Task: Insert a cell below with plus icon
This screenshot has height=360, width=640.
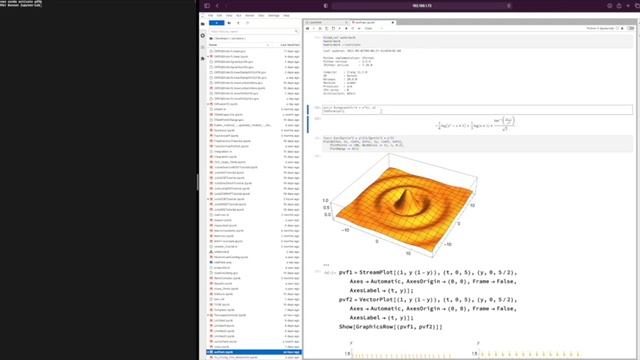Action: [314, 29]
